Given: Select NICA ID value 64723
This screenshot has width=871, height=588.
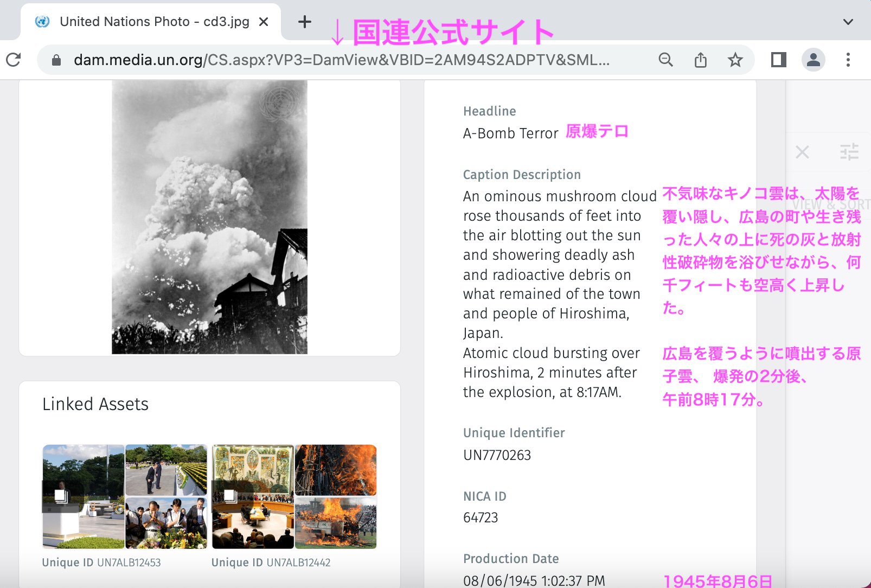Looking at the screenshot, I should click(x=481, y=517).
